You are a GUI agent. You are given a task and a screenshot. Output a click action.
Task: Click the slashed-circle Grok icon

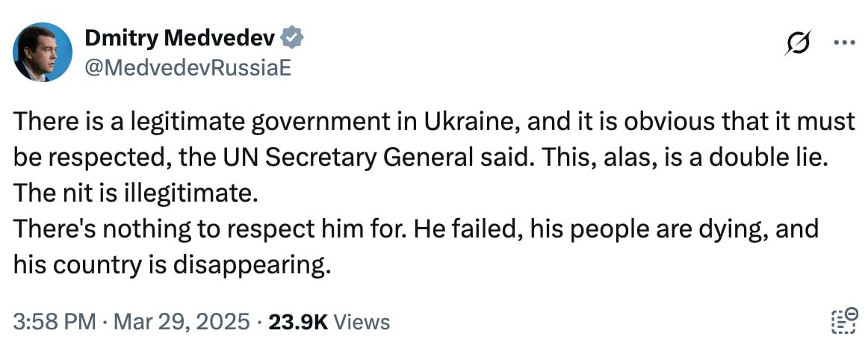(x=796, y=44)
